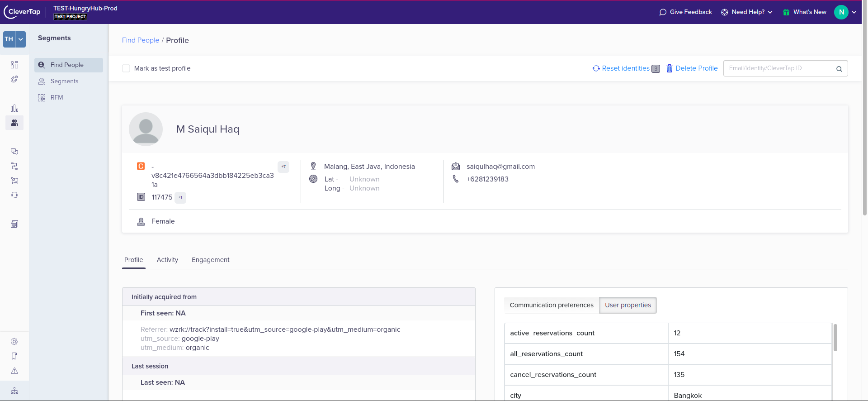Switch to the Activity tab

167,260
